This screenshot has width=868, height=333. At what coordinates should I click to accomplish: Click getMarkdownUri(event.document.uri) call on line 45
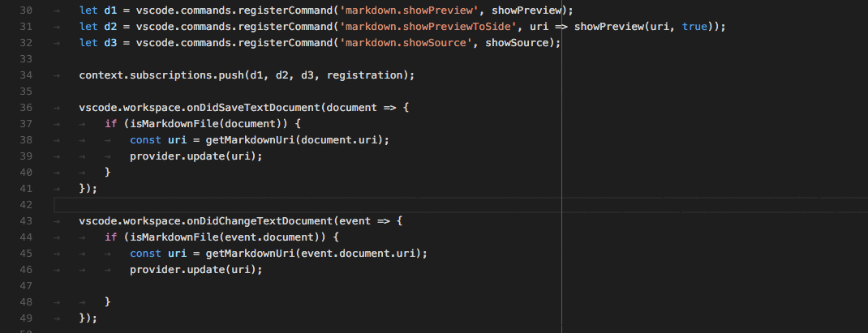click(316, 253)
